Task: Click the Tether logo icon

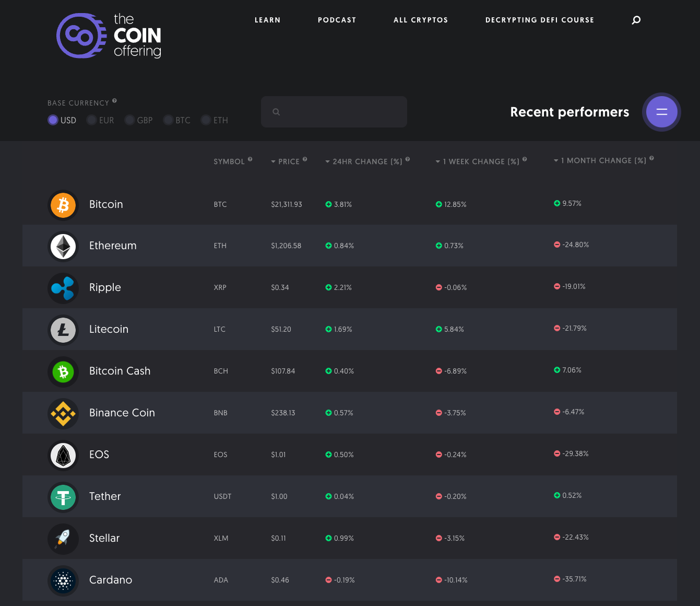Action: [63, 497]
